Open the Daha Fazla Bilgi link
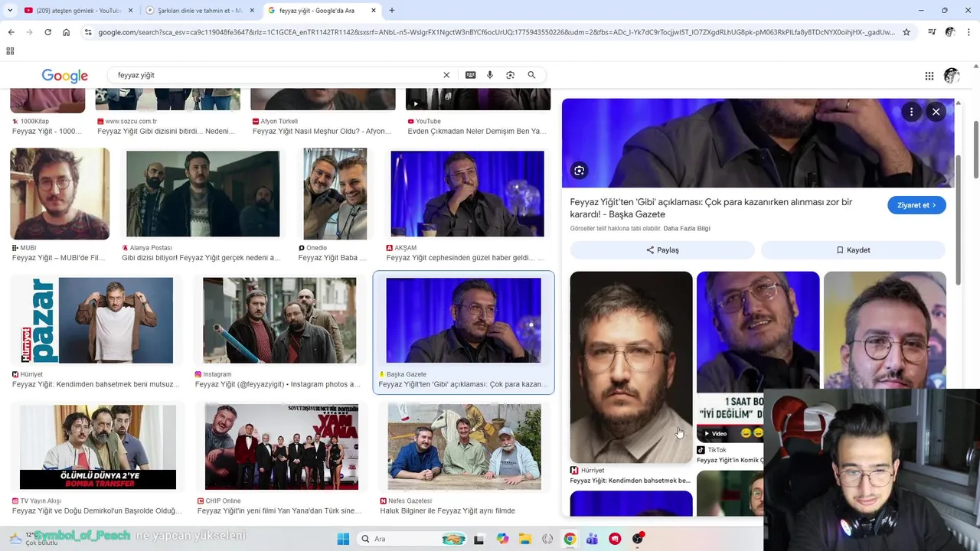 pyautogui.click(x=687, y=229)
